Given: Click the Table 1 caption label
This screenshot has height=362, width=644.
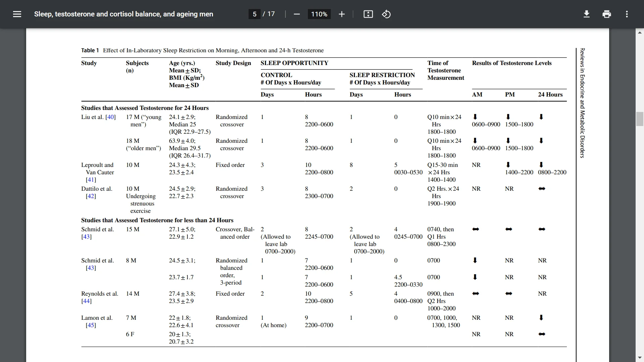Looking at the screenshot, I should 90,50.
